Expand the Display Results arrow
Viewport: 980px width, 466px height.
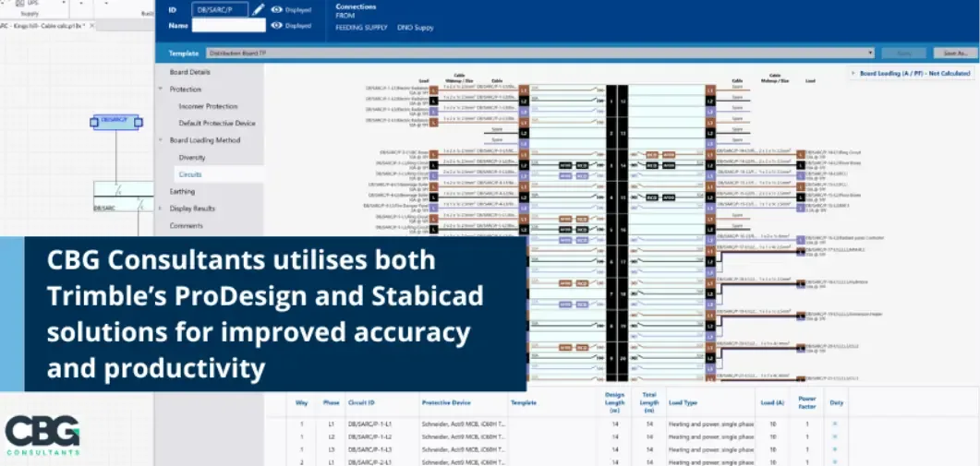tap(161, 209)
